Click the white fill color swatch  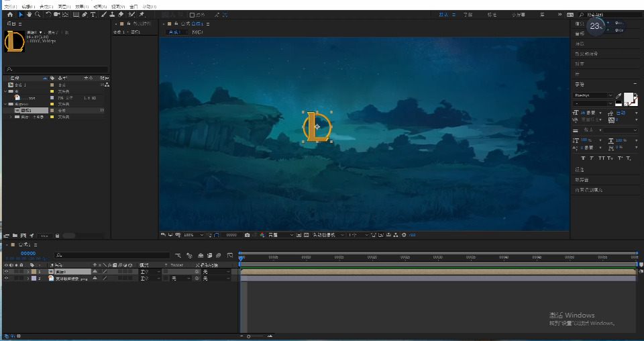pyautogui.click(x=629, y=98)
